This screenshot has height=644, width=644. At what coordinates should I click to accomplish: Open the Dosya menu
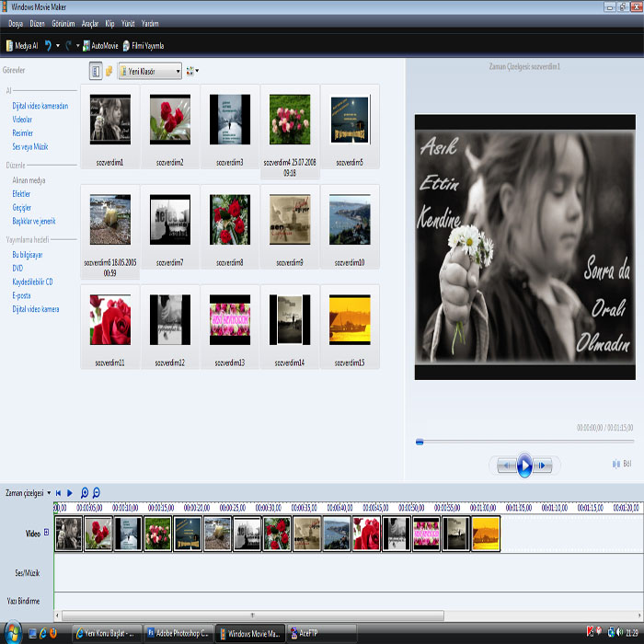17,22
